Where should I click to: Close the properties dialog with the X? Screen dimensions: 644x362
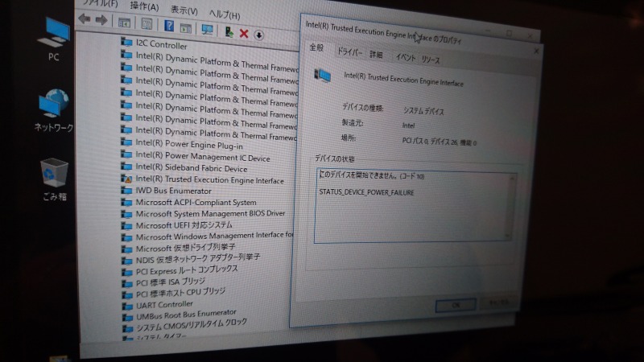[536, 51]
